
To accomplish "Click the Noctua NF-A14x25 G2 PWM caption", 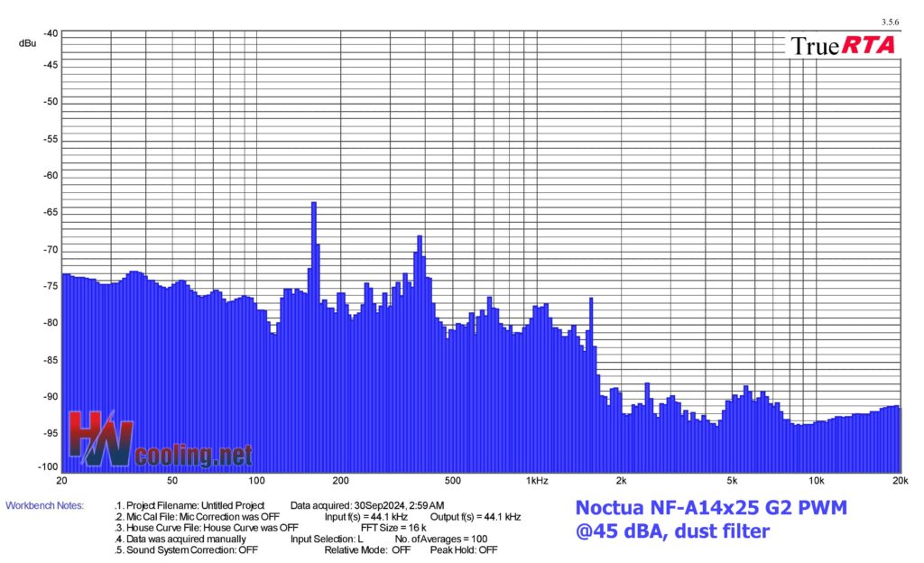I will click(x=711, y=509).
